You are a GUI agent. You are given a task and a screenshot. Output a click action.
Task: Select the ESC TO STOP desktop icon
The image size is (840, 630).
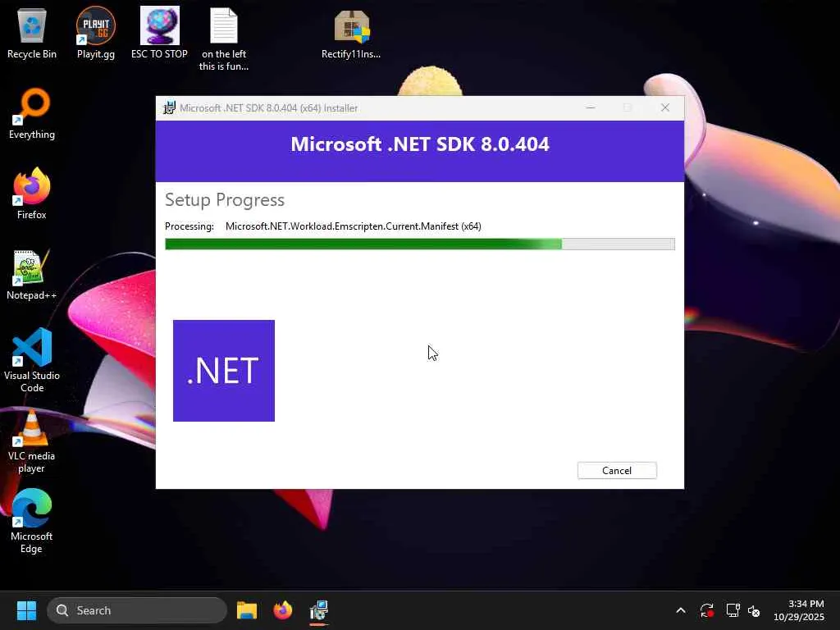pyautogui.click(x=160, y=33)
